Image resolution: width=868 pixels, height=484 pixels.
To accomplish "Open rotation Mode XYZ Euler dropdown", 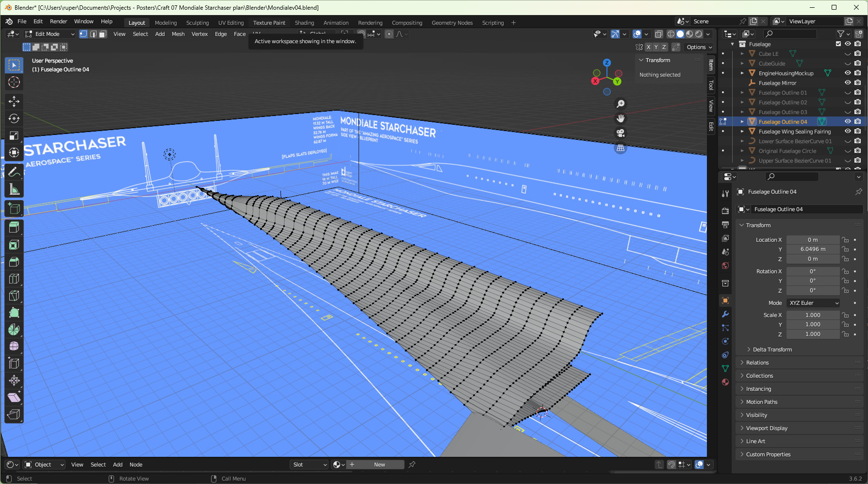I will tap(813, 303).
